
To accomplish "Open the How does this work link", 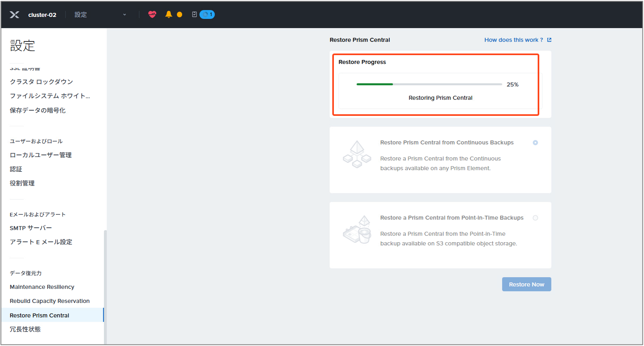I will (x=514, y=40).
